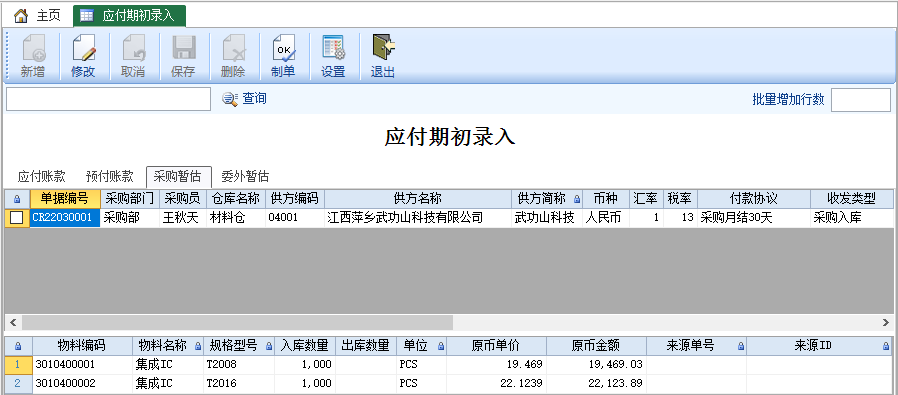Click the horizontal scrollbar left arrow

pos(12,322)
